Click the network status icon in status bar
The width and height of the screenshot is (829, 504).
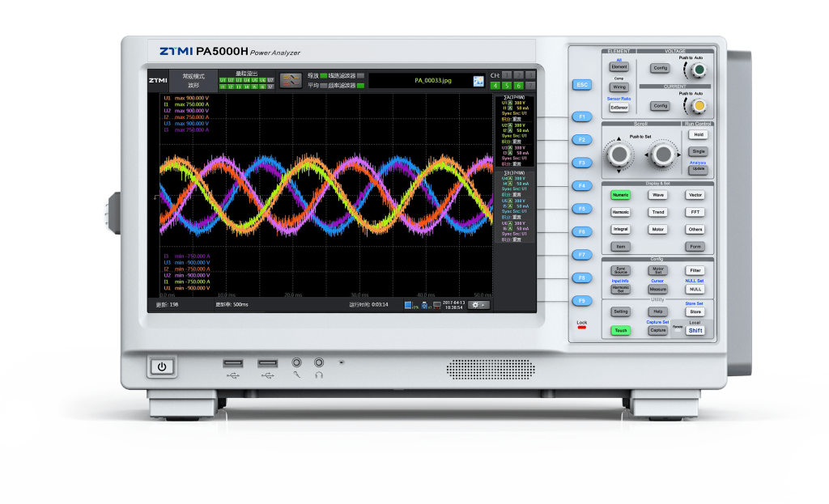[437, 305]
